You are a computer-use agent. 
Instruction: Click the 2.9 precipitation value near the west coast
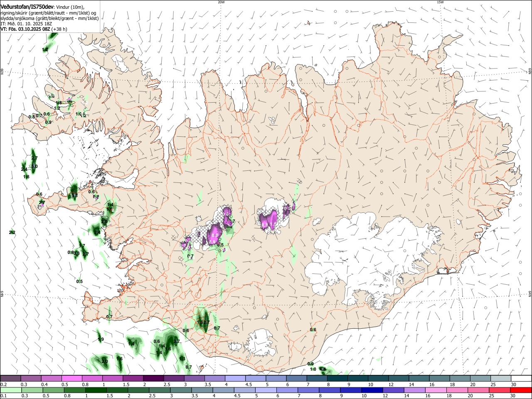[x=104, y=222]
